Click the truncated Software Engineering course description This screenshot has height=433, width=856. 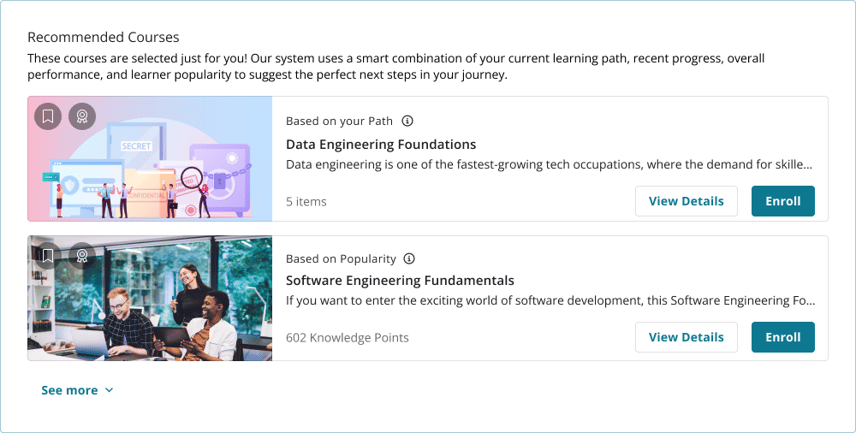[x=550, y=300]
